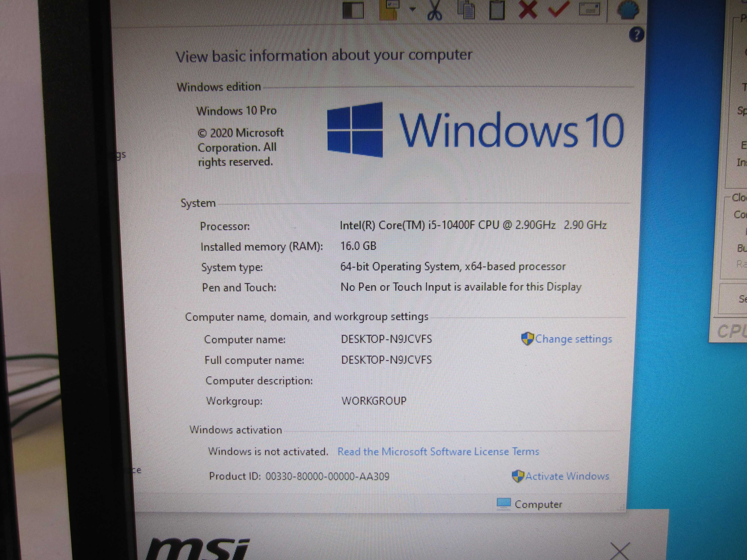Click the shield icon beside Activate Windows
This screenshot has height=560, width=747.
[x=518, y=476]
